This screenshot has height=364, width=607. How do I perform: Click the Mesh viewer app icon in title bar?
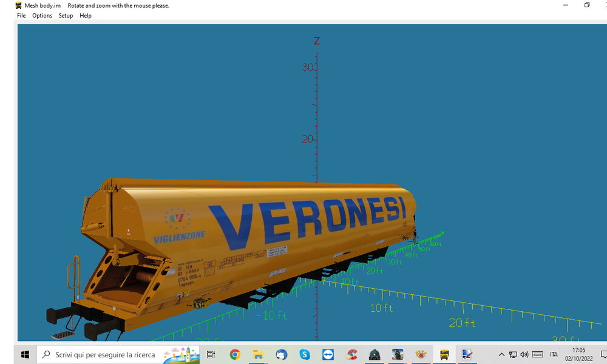(18, 5)
